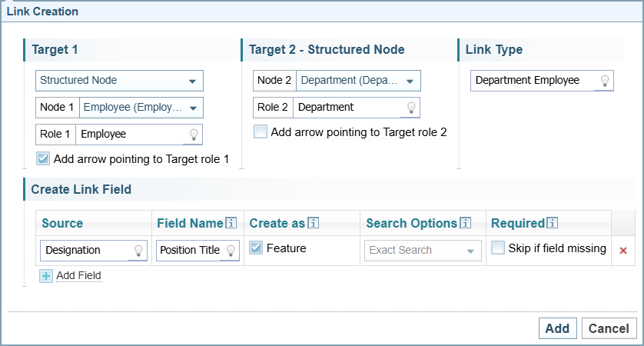Click the info icon beside Search Options
Screen dimensions: 644x346
pos(466,224)
